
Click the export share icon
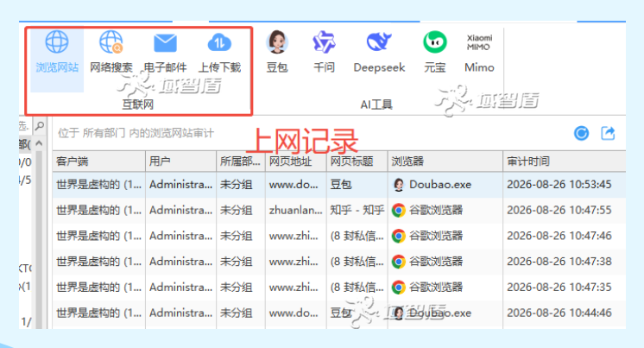tap(608, 133)
